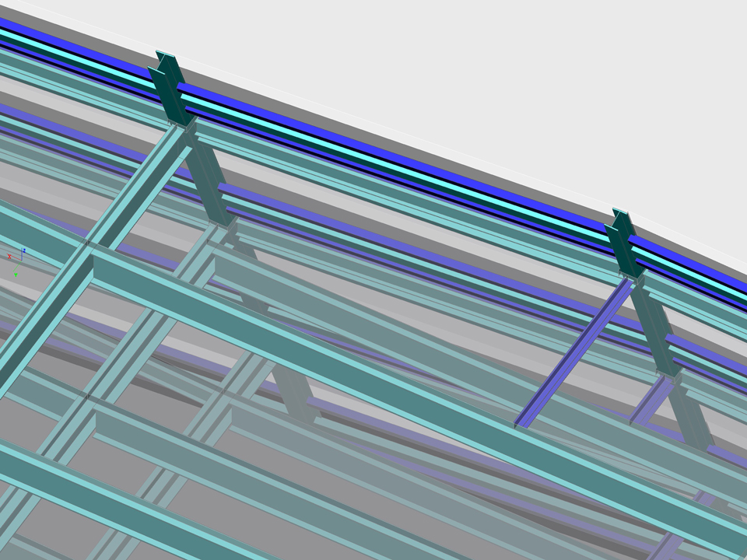747x560 pixels.
Task: Click the green Y axis label
Action: point(15,275)
